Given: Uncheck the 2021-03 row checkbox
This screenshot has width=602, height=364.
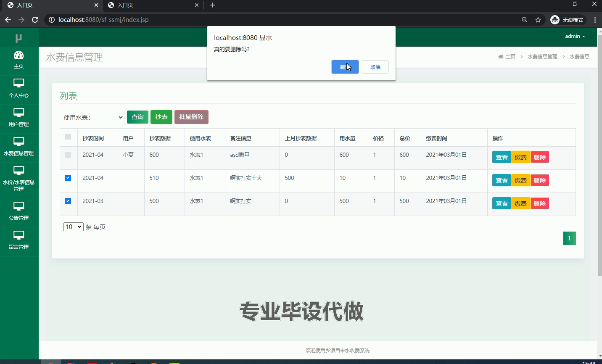Looking at the screenshot, I should pyautogui.click(x=68, y=201).
